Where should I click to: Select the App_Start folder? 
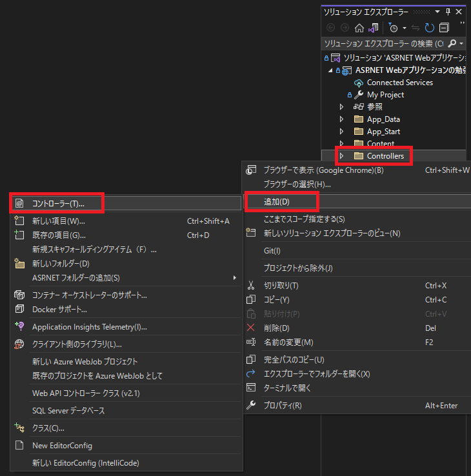tap(383, 132)
